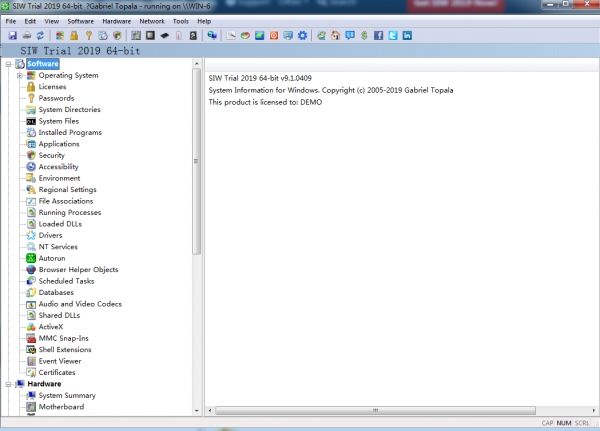Select Installed Programs tree item
Screen dimensions: 600x431
pos(70,133)
